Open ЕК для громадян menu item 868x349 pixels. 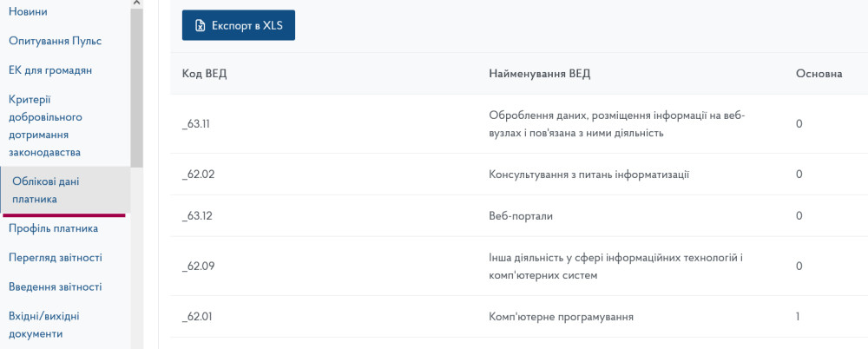[50, 70]
